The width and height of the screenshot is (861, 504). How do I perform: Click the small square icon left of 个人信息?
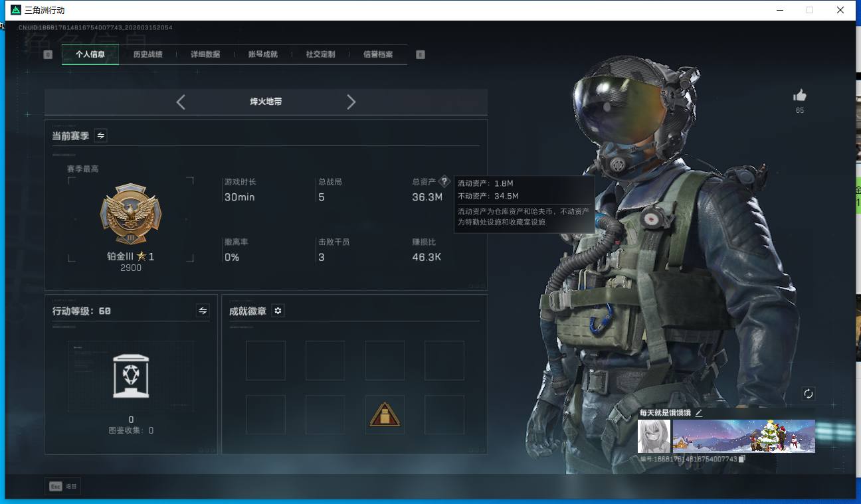(x=47, y=54)
